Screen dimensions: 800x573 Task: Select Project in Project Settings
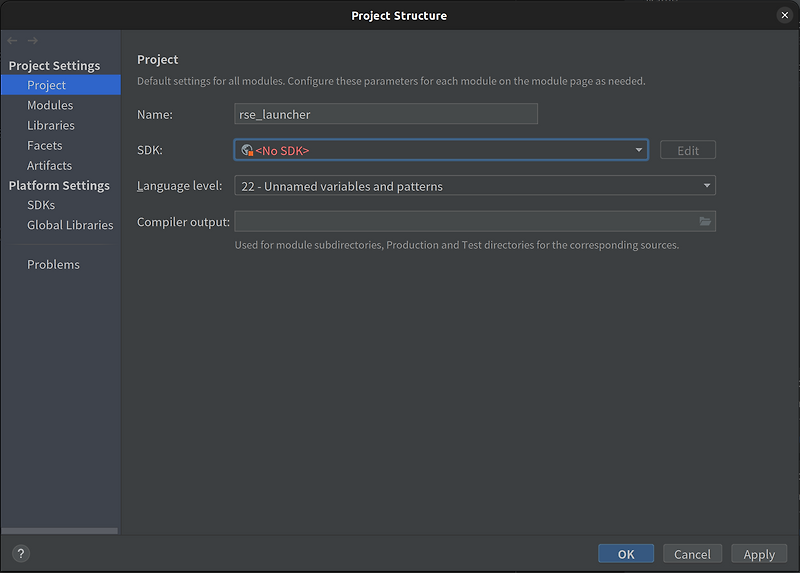(61, 85)
